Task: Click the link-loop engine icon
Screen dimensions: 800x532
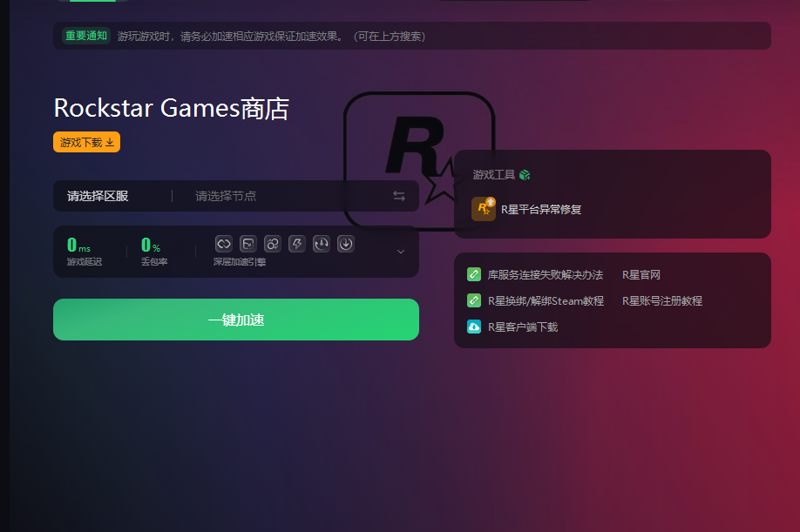Action: [223, 244]
